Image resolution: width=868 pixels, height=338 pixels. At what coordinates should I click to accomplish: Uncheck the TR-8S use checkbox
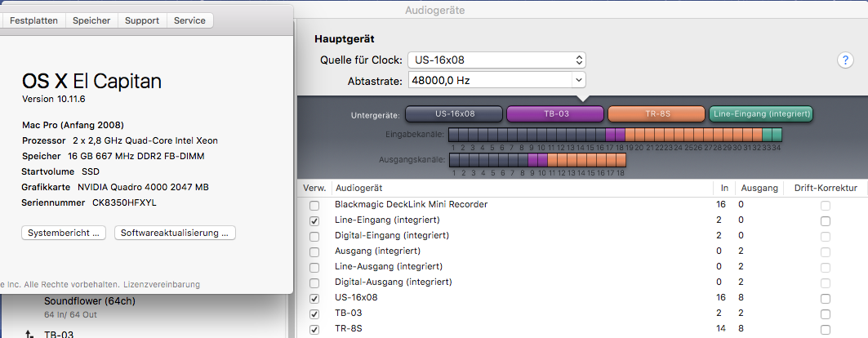point(314,329)
